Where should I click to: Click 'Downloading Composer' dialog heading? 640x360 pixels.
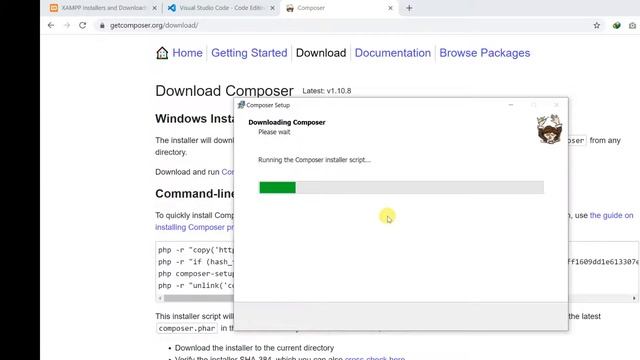tap(287, 122)
